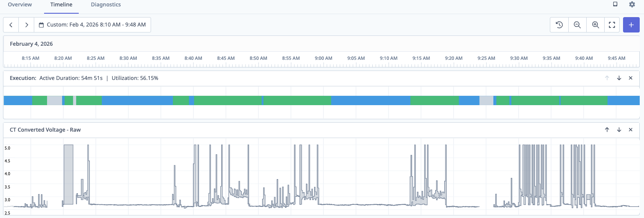Open the Diagnostics tab

pos(106,5)
